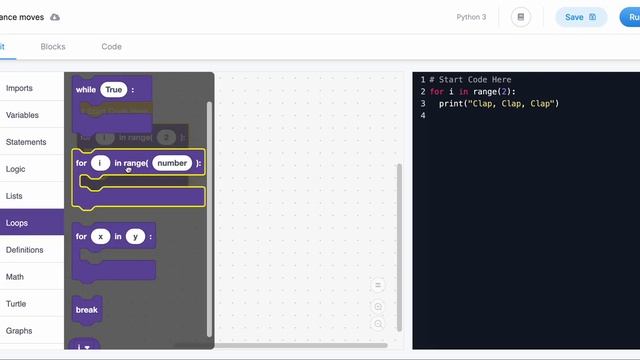Zoom in on the block workspace
The image size is (640, 360).
[x=378, y=307]
